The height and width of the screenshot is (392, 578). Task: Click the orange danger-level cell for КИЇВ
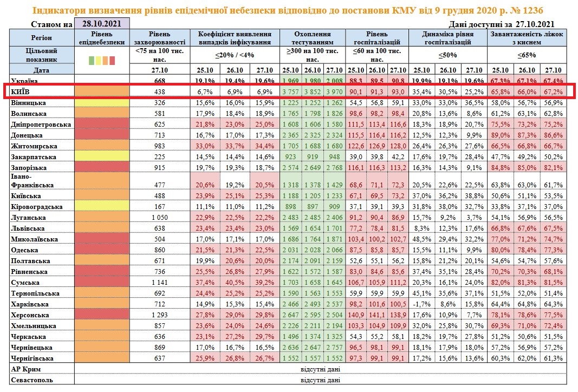(x=102, y=92)
